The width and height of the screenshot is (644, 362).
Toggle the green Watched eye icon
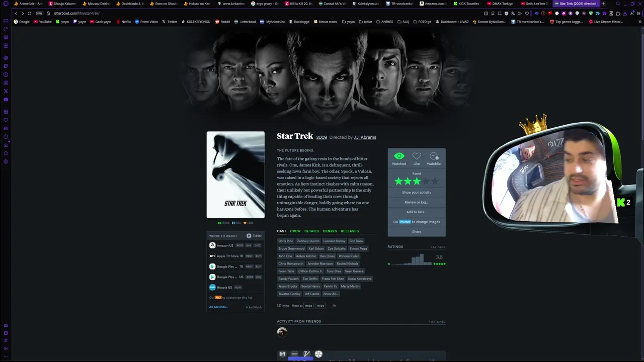tap(399, 156)
